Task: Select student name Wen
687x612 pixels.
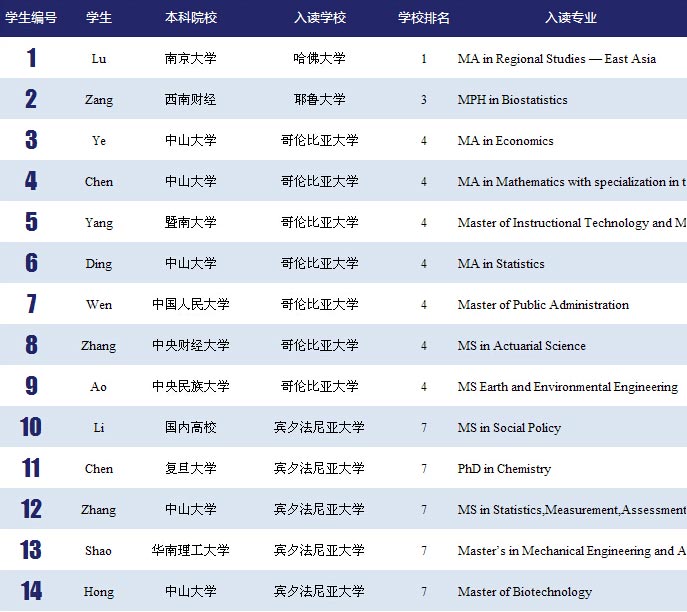Action: 99,304
